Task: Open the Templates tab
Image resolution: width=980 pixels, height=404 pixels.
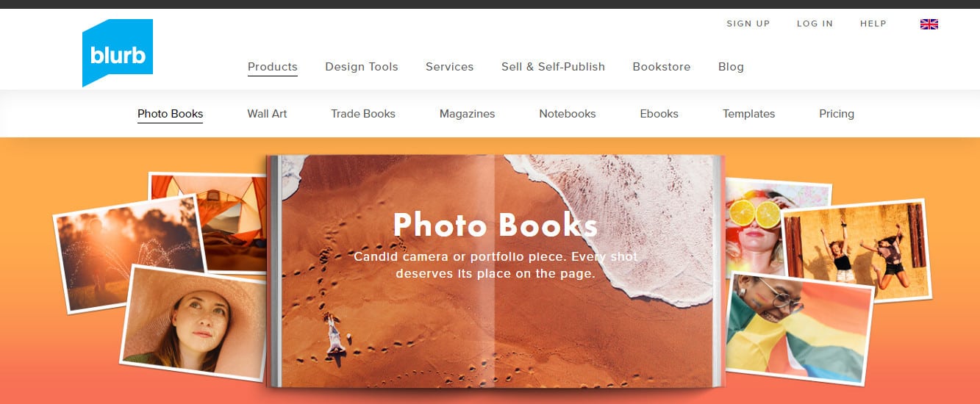Action: click(x=749, y=114)
